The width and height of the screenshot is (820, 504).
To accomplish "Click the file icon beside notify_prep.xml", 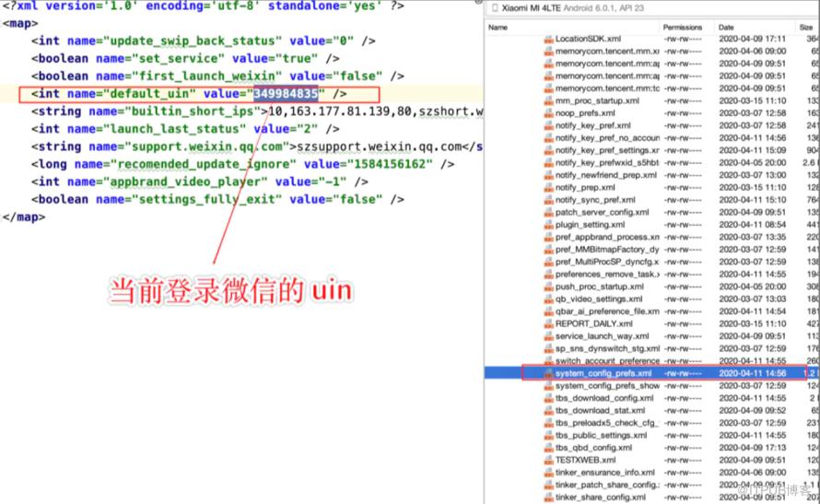I will pos(548,188).
